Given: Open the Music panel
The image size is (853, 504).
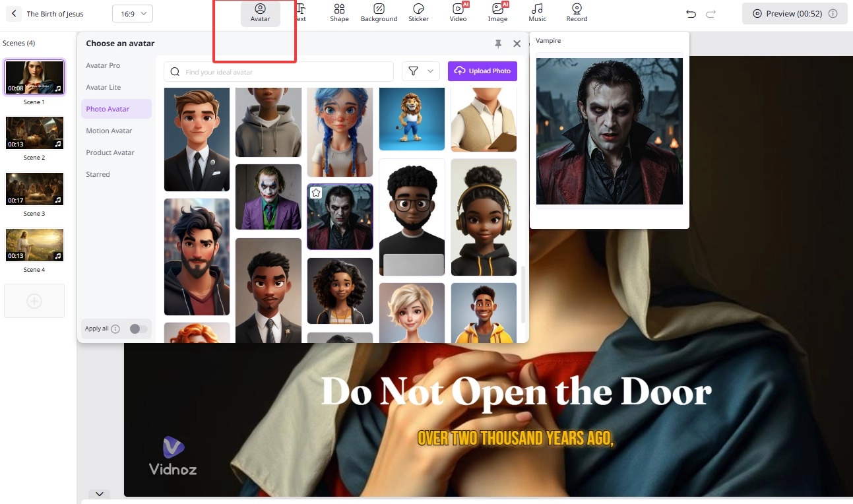Looking at the screenshot, I should [x=537, y=12].
